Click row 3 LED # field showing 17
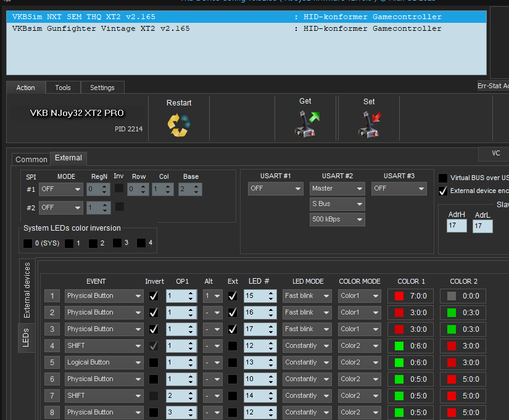 point(260,329)
